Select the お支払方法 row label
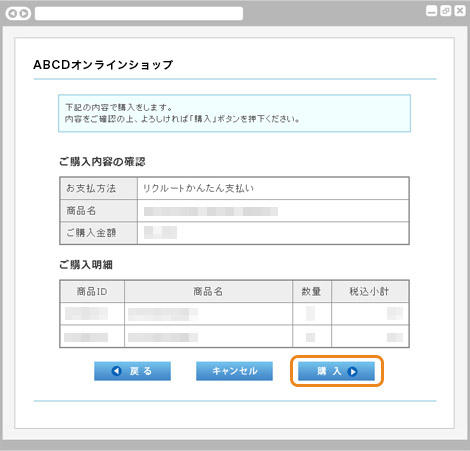The height and width of the screenshot is (451, 470). coord(98,188)
